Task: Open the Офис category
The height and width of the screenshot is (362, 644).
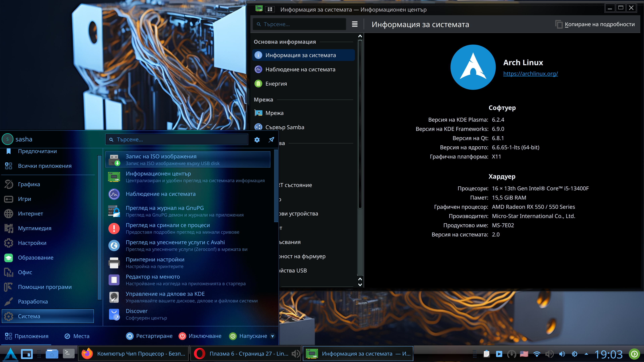Action: pyautogui.click(x=47, y=272)
